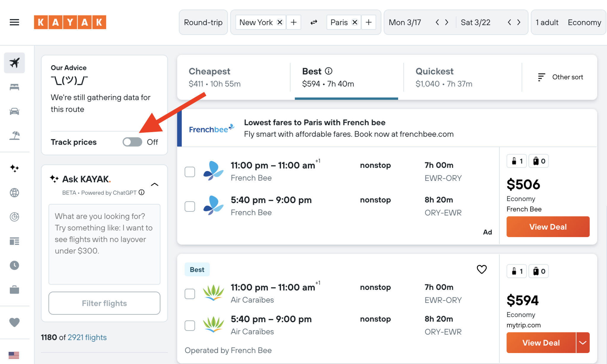
Task: Click the Filter flights button
Action: coord(104,303)
